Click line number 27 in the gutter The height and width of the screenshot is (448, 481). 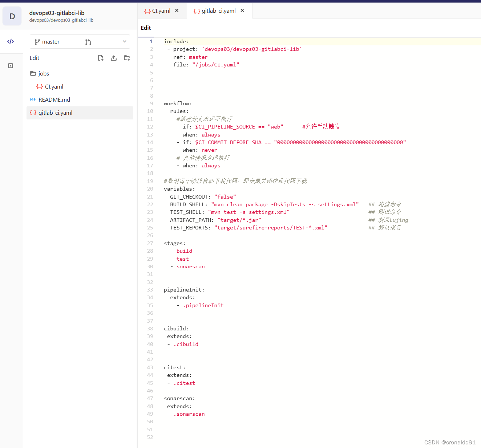[150, 243]
